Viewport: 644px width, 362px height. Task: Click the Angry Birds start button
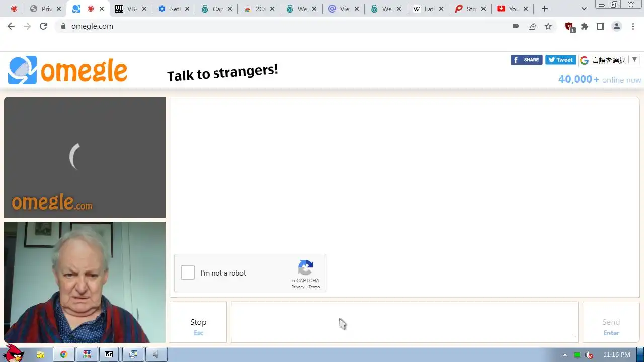(x=13, y=353)
